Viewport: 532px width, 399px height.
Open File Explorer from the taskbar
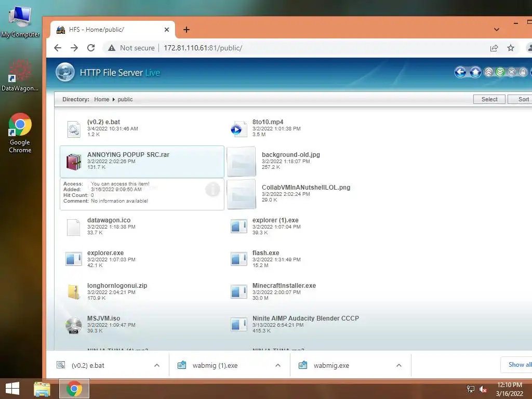42,389
